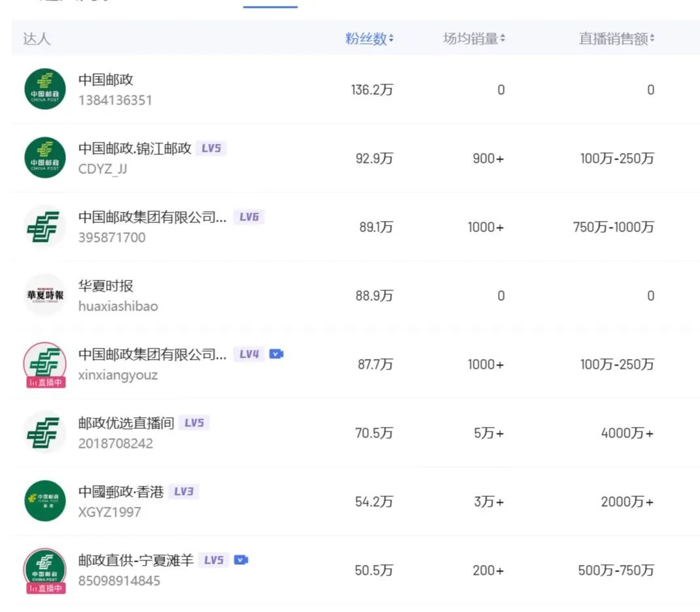This screenshot has height=612, width=700.
Task: Click follower count 92.9万
Action: pos(374,159)
